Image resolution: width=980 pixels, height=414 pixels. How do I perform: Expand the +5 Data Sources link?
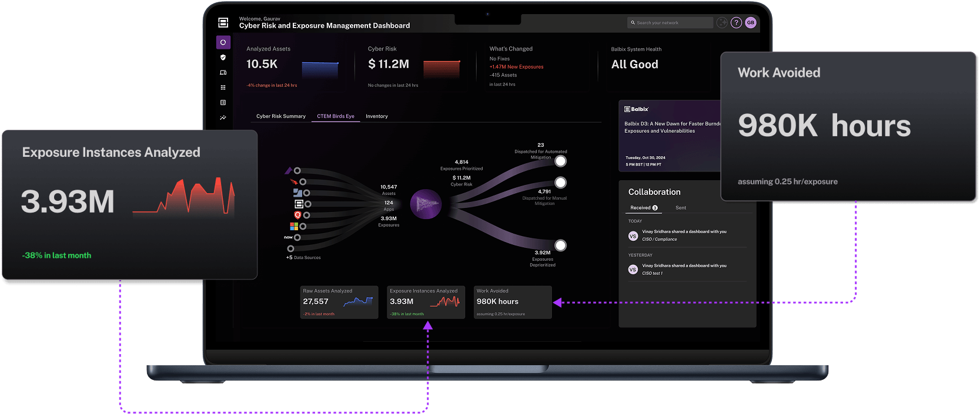tap(303, 258)
